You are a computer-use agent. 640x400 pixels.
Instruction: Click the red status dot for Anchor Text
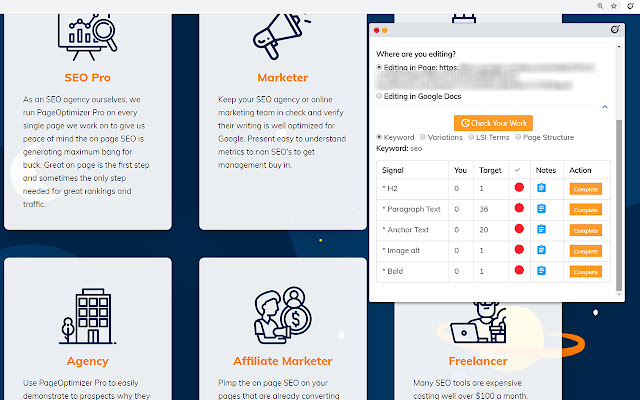(x=519, y=229)
